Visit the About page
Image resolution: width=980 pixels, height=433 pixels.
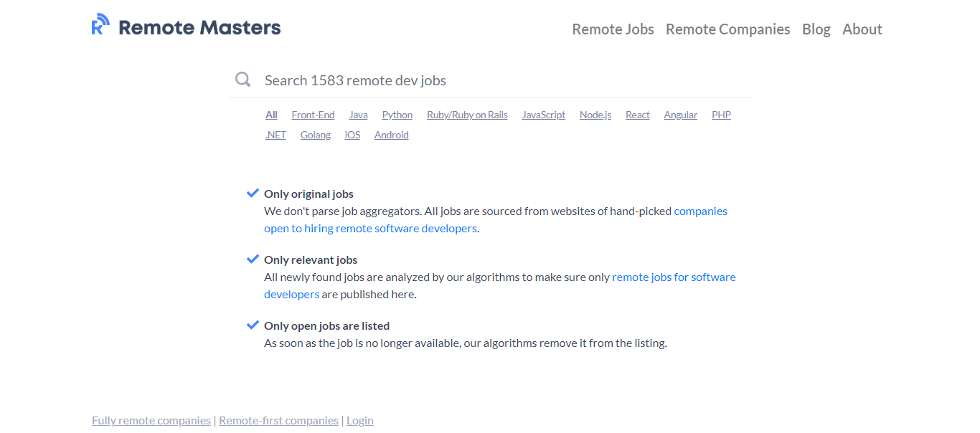click(862, 29)
